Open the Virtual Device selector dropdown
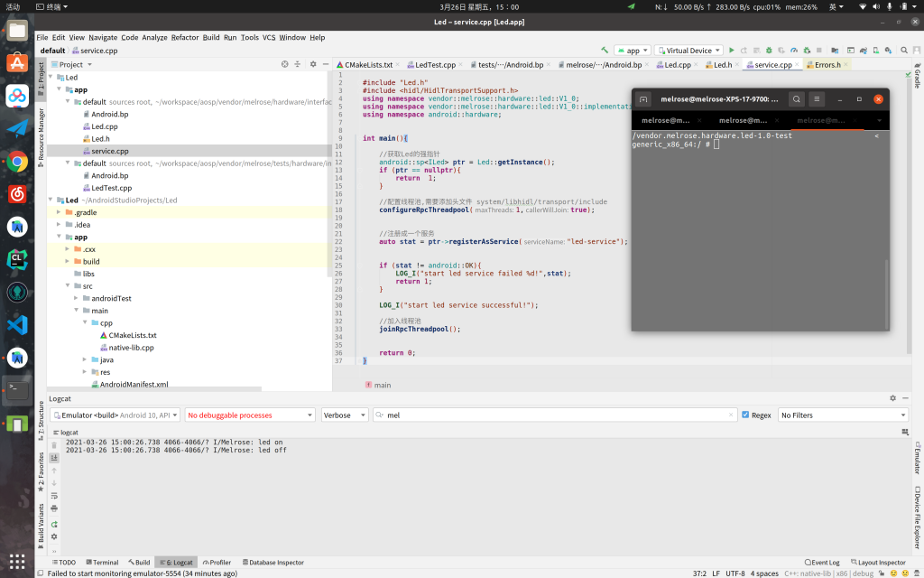This screenshot has height=578, width=924. [689, 51]
